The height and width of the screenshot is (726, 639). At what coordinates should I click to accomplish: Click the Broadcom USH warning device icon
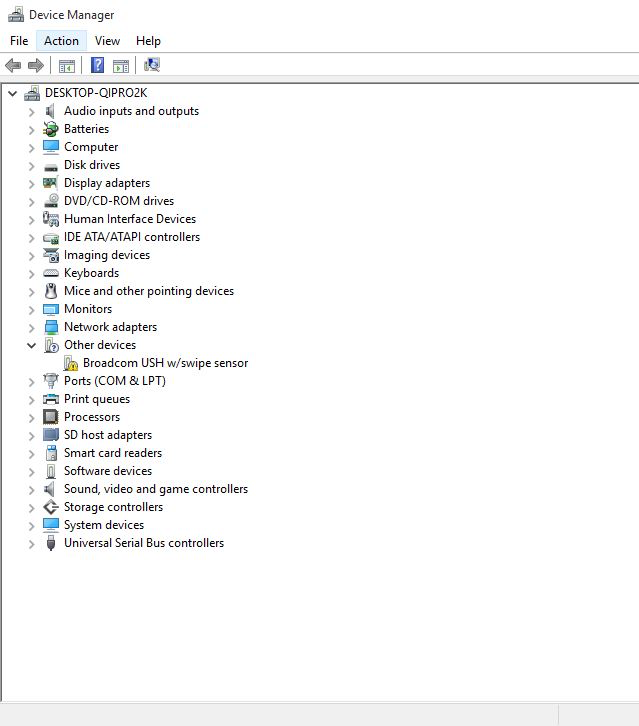pyautogui.click(x=70, y=363)
